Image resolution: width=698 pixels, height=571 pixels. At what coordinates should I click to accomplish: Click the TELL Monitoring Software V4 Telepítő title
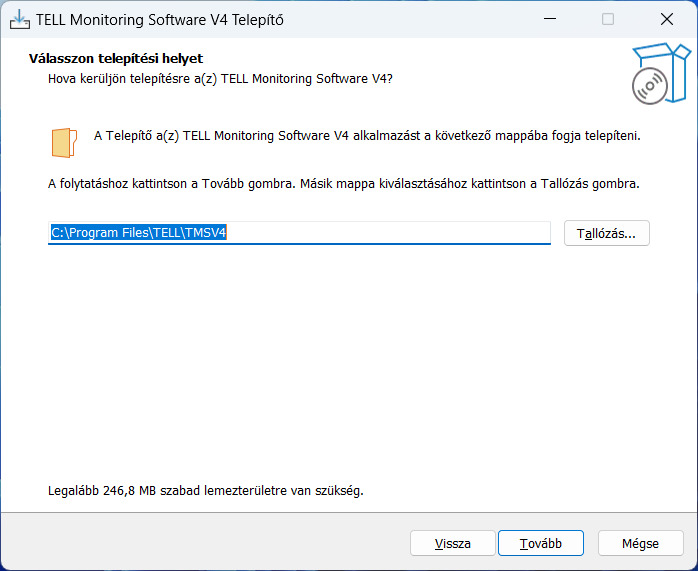click(159, 20)
